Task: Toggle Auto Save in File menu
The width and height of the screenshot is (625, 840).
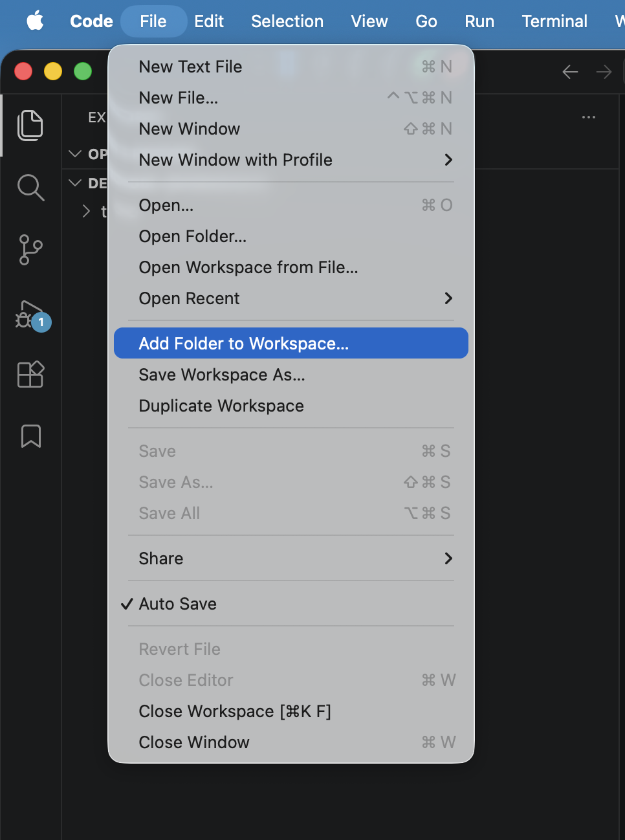Action: [x=291, y=604]
